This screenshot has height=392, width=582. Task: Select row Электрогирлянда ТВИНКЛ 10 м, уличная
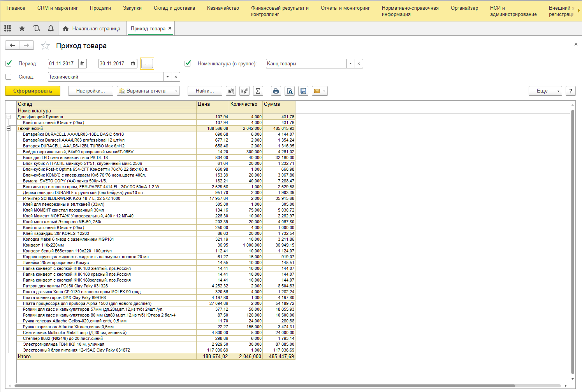156,344
